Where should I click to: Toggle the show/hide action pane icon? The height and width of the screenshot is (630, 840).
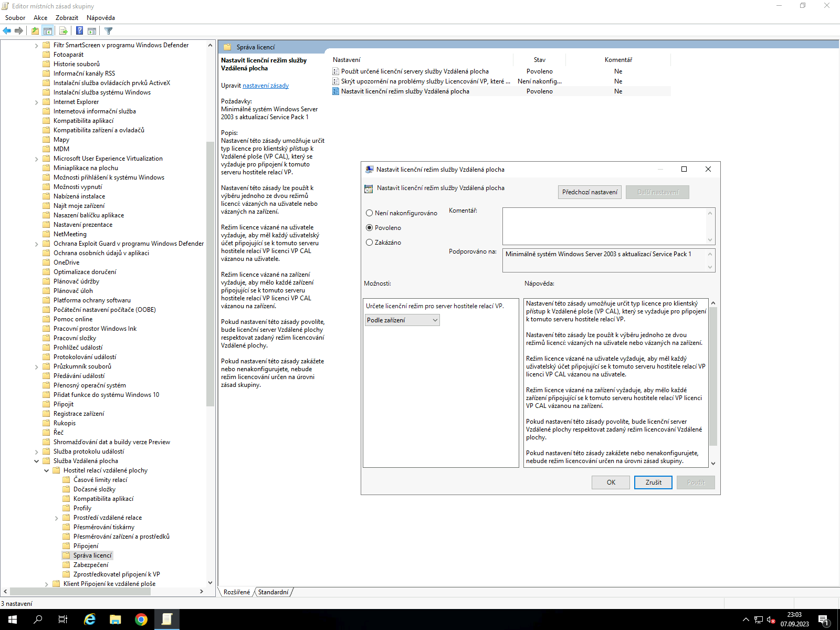pos(92,31)
